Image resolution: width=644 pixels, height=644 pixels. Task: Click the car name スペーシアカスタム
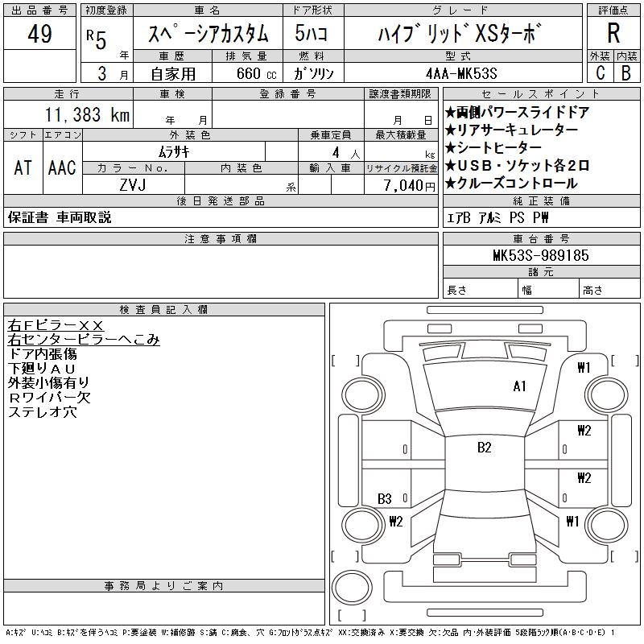208,33
